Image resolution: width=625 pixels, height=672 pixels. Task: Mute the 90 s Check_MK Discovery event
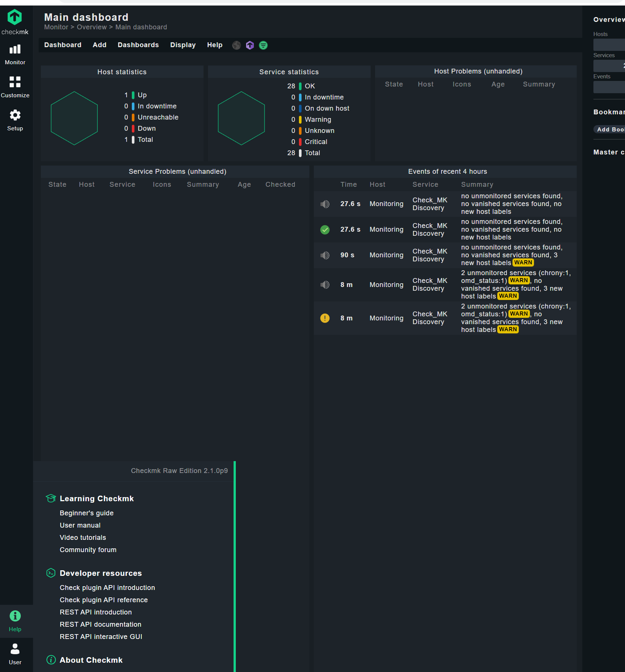(x=325, y=255)
